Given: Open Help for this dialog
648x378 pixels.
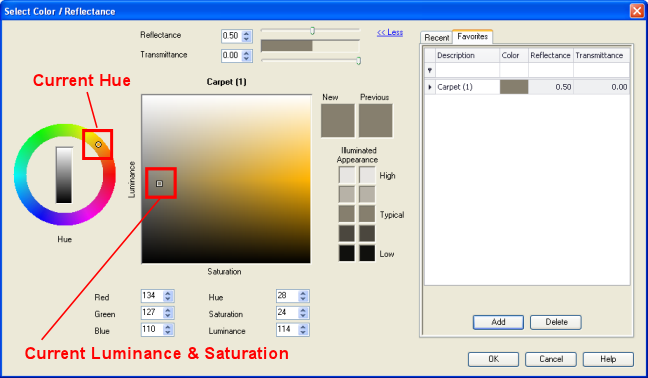Looking at the screenshot, I should 608,359.
